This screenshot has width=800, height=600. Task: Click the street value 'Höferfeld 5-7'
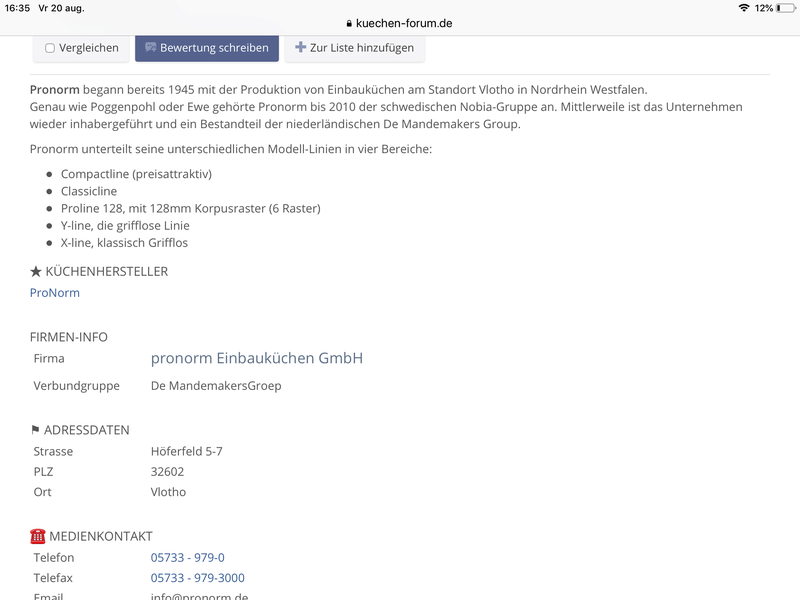tap(186, 452)
